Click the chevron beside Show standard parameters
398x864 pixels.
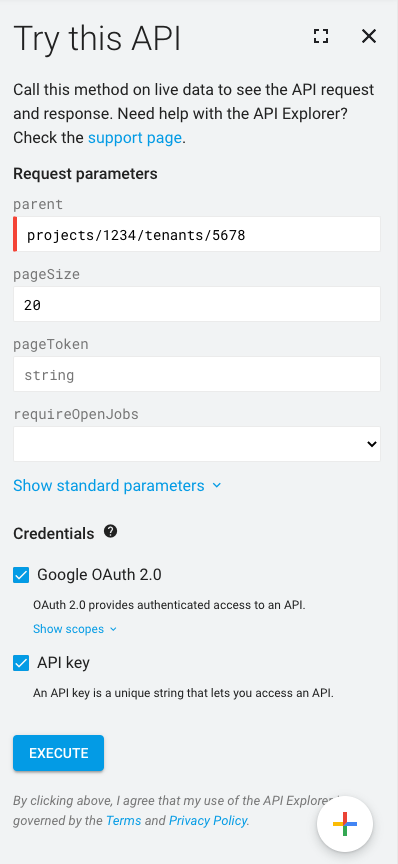[217, 486]
